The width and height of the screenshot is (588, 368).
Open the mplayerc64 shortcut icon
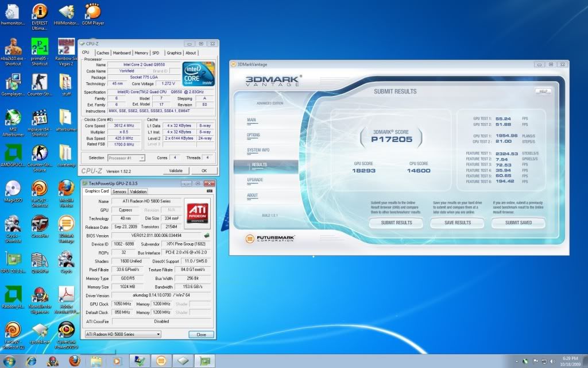(x=40, y=123)
